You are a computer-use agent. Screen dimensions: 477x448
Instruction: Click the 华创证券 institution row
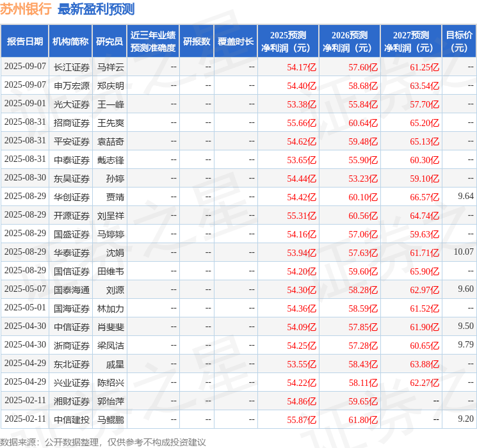click(72, 196)
